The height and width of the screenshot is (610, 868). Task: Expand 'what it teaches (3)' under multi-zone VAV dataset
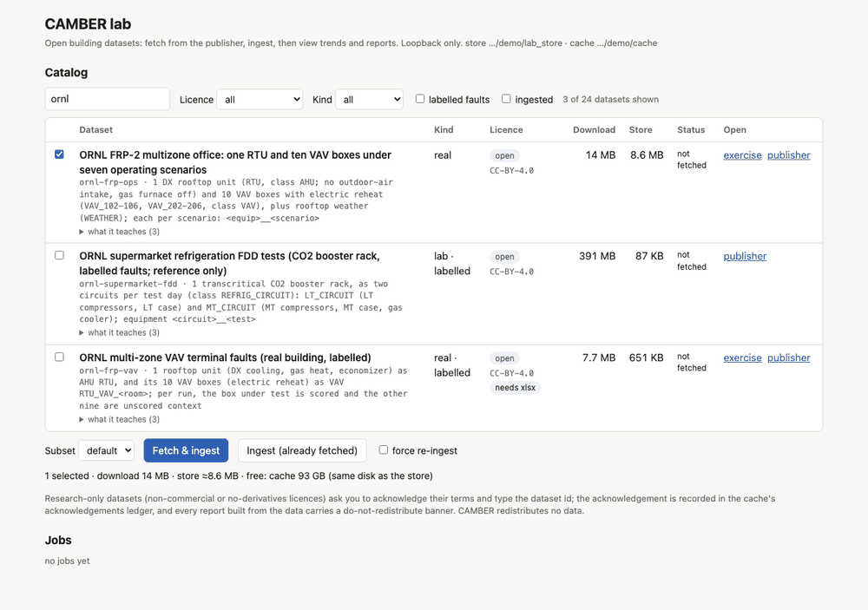[120, 420]
